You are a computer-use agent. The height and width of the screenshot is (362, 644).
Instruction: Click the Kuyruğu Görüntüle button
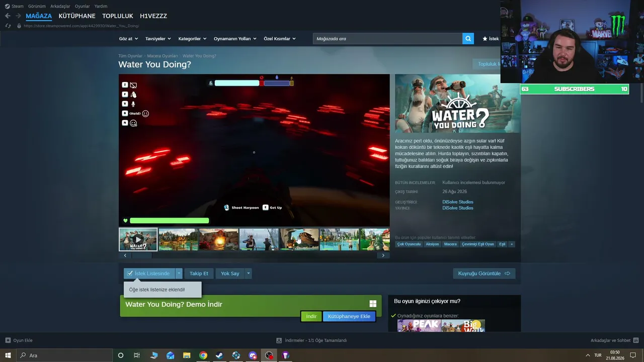click(484, 274)
